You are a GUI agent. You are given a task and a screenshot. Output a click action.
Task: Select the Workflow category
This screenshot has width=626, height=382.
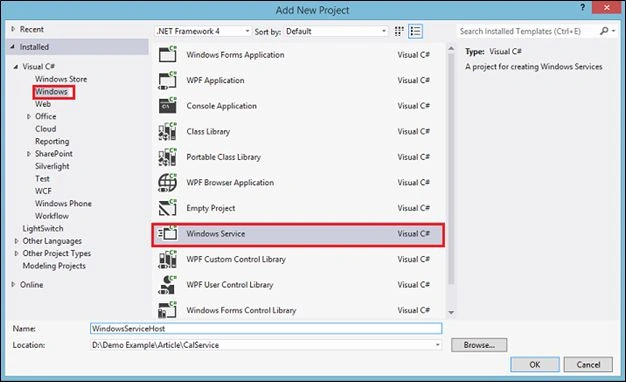(52, 216)
